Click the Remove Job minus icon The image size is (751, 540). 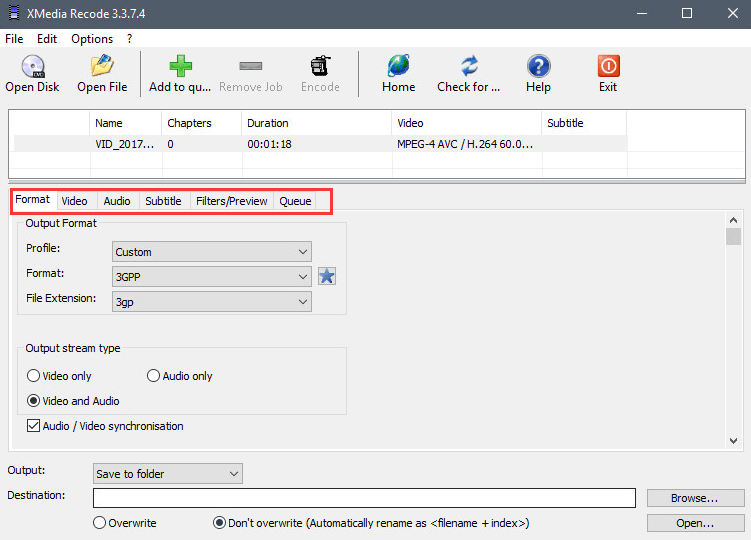click(x=250, y=66)
